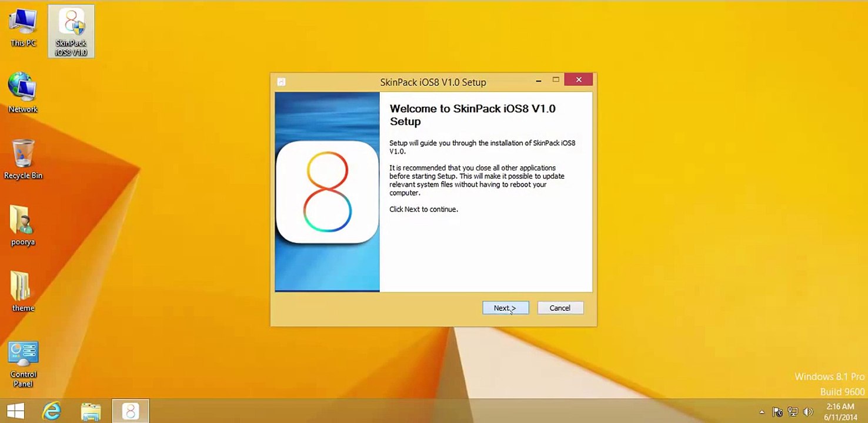Maximize the SkinPack Setup window

click(x=556, y=80)
